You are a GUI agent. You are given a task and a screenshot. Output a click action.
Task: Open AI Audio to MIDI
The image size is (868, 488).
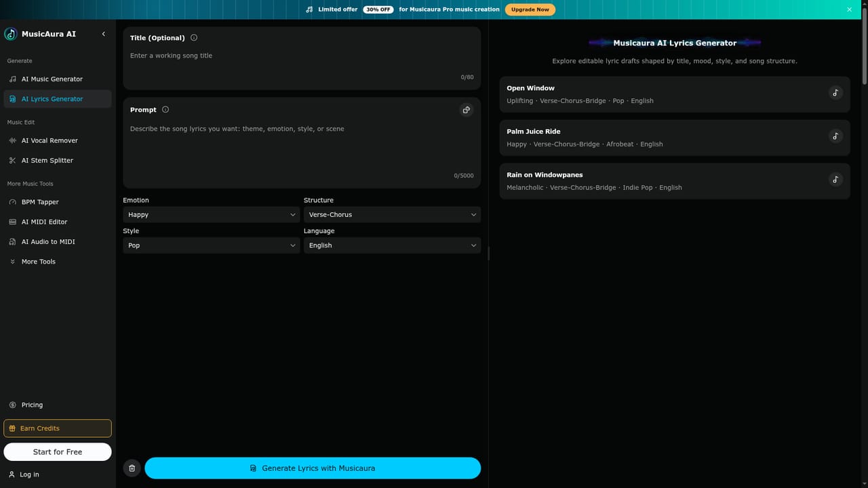pyautogui.click(x=58, y=242)
